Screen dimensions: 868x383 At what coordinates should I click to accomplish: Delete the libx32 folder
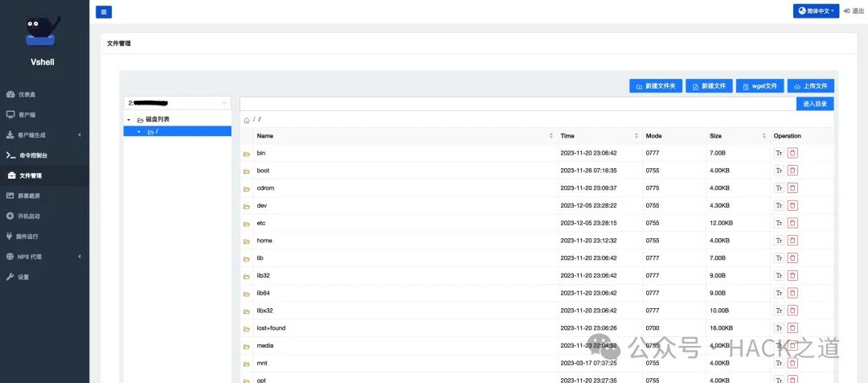[x=792, y=311]
